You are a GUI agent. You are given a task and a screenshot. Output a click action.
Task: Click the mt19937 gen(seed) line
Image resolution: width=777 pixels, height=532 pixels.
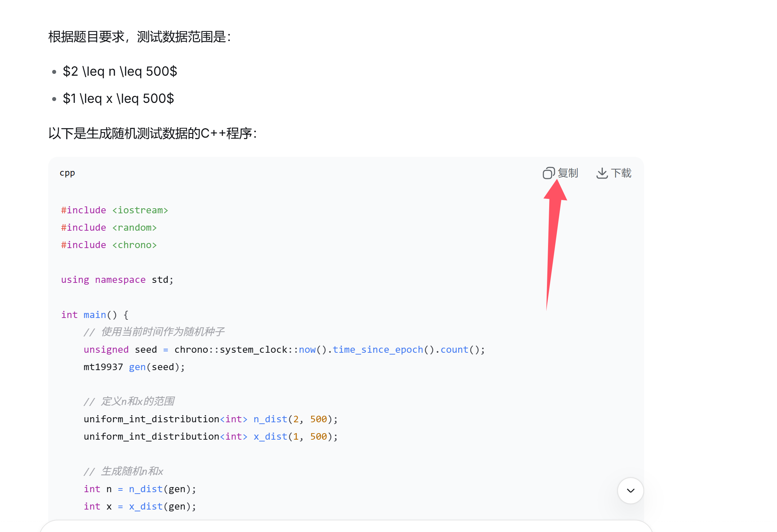[134, 367]
